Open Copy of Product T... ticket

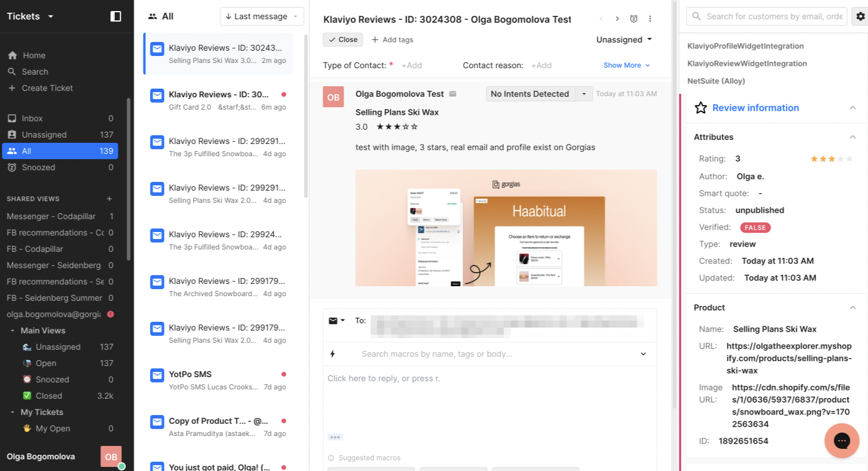[219, 427]
